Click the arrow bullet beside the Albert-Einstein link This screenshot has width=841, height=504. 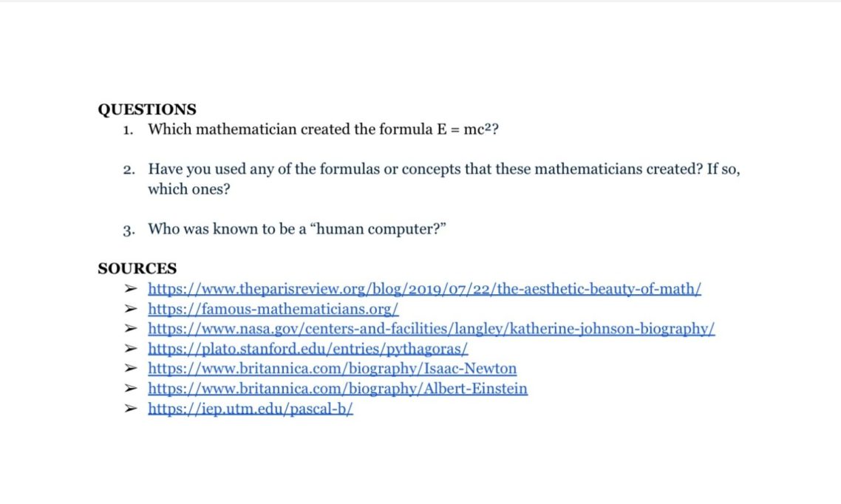pyautogui.click(x=131, y=389)
